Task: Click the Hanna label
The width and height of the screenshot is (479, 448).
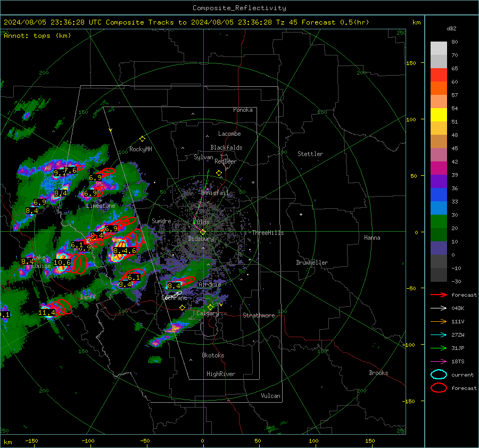Action: [372, 238]
